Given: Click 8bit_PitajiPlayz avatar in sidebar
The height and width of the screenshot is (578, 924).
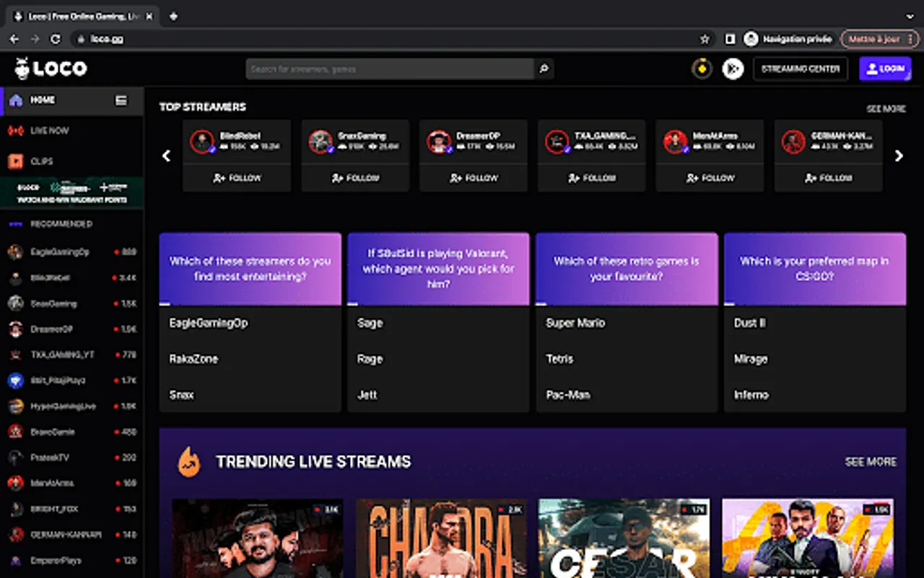Looking at the screenshot, I should (x=15, y=381).
